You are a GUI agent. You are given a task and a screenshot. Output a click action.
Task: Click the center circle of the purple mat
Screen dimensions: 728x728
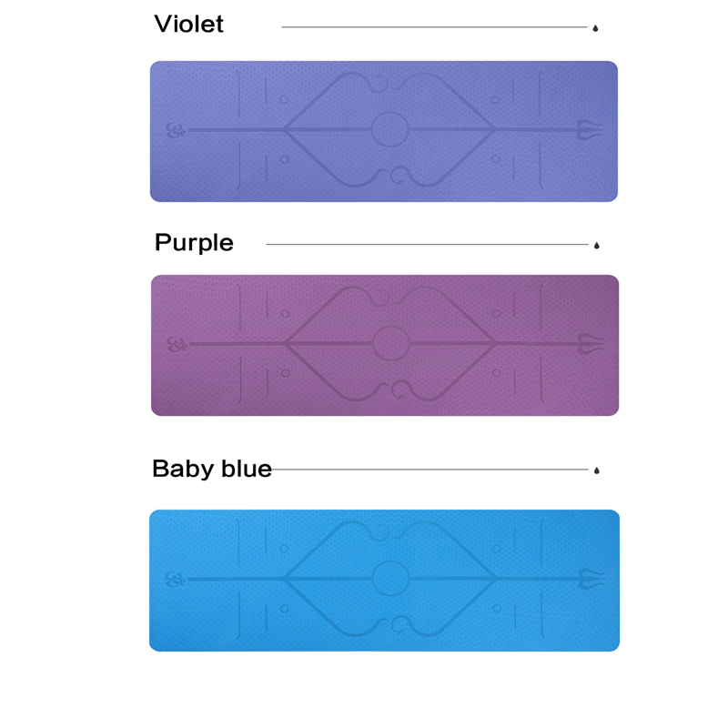click(391, 344)
